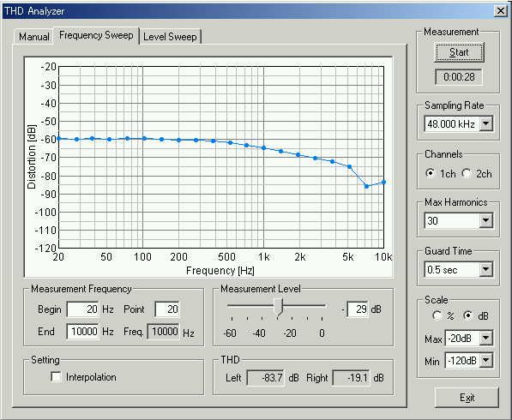Viewport: 512px width, 420px height.
Task: Click the Exit button
Action: click(x=467, y=398)
